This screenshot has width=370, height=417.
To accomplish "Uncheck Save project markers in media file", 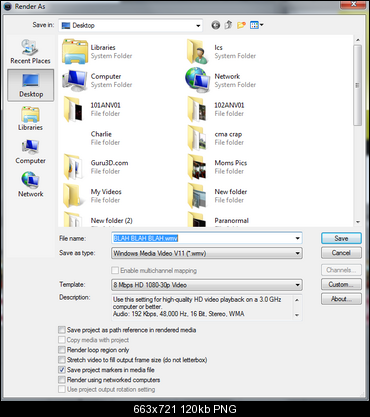I will [62, 370].
